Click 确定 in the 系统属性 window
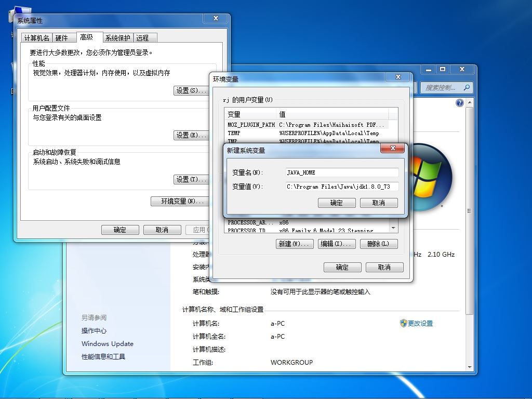This screenshot has width=532, height=399. 120,230
